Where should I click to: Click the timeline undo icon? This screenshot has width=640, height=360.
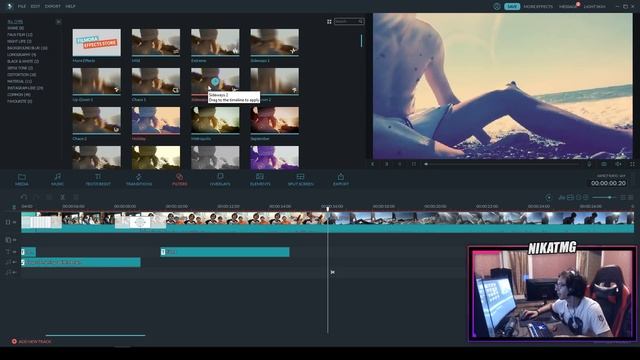pos(24,197)
